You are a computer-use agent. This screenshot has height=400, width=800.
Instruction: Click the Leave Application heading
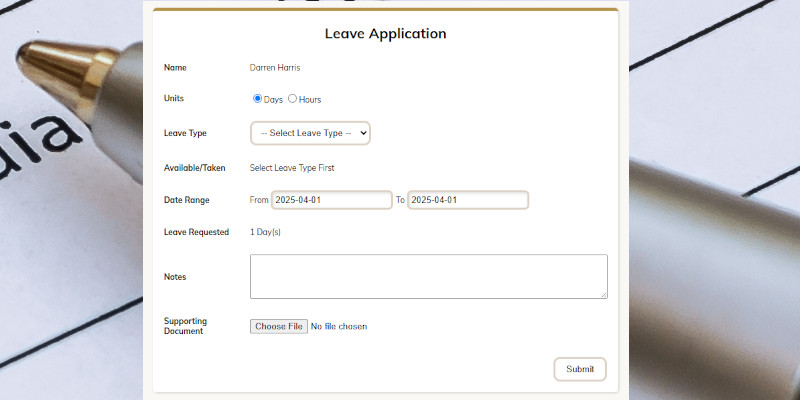(x=385, y=34)
